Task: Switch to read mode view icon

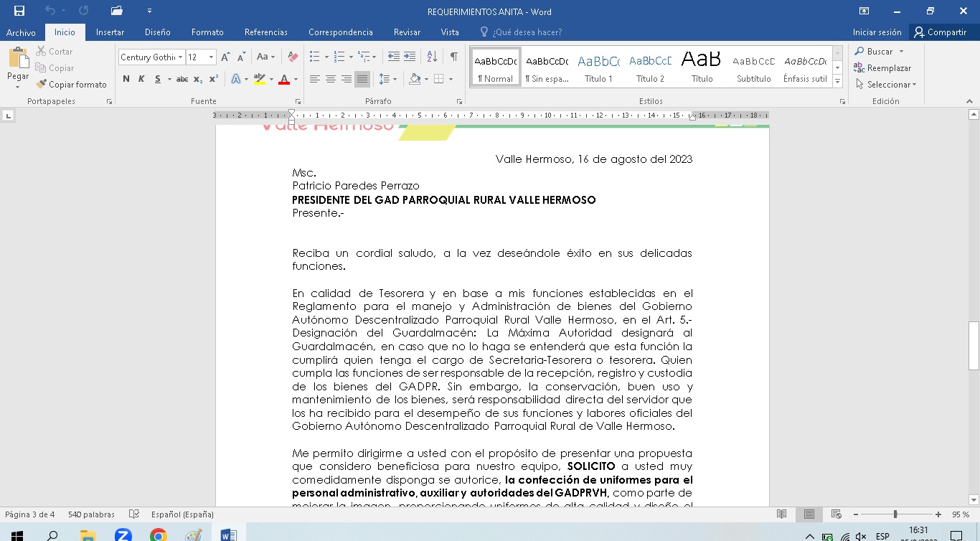Action: pos(781,514)
